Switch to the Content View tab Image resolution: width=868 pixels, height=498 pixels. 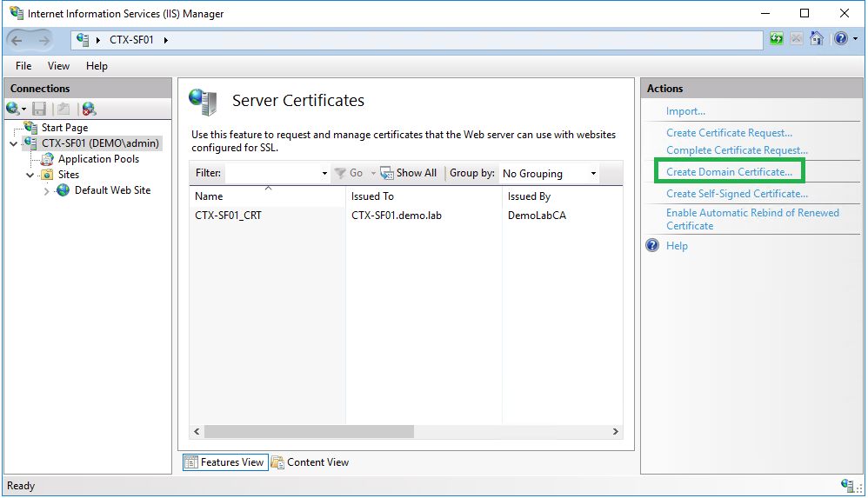(x=310, y=462)
